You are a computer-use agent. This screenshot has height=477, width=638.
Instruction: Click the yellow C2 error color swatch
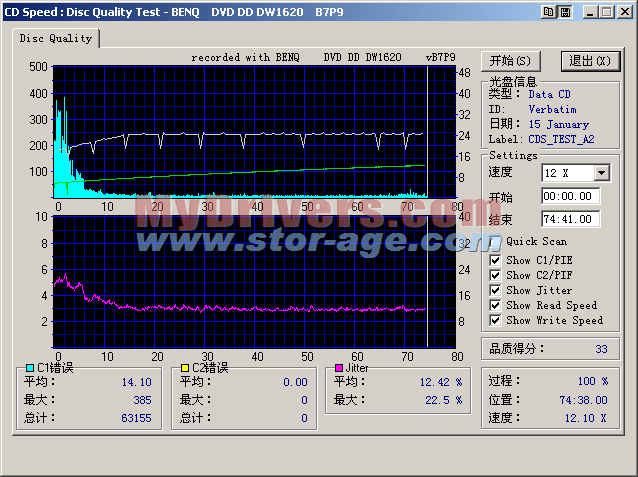[186, 368]
